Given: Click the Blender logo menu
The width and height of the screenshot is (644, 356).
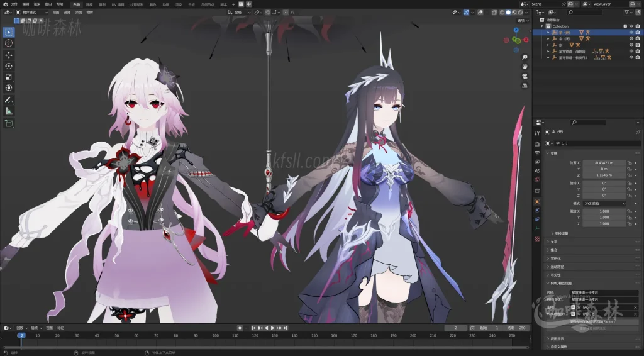Looking at the screenshot, I should pyautogui.click(x=5, y=4).
